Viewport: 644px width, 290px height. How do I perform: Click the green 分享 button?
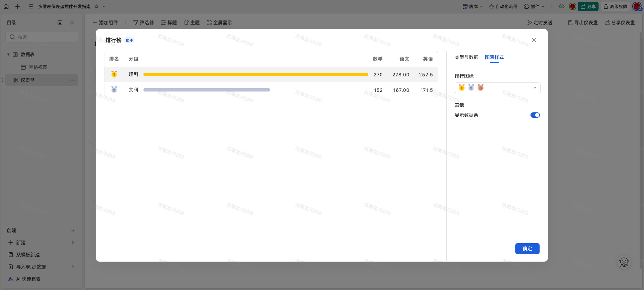click(588, 6)
